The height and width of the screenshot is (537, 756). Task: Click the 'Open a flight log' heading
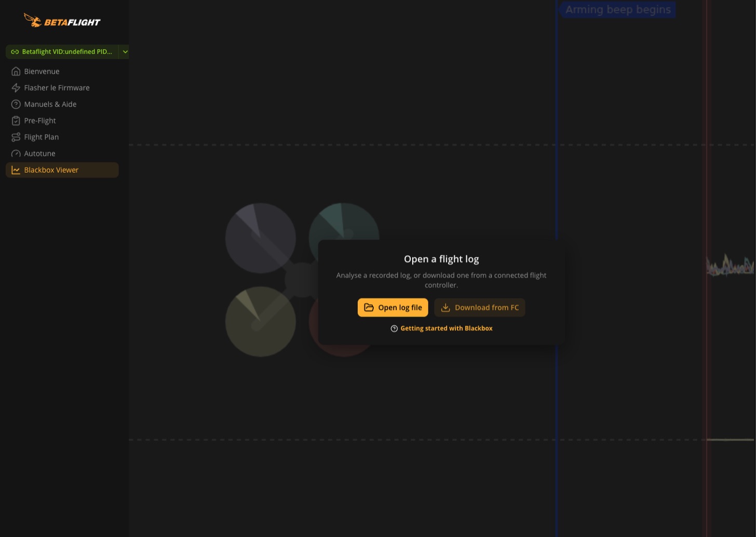(441, 259)
